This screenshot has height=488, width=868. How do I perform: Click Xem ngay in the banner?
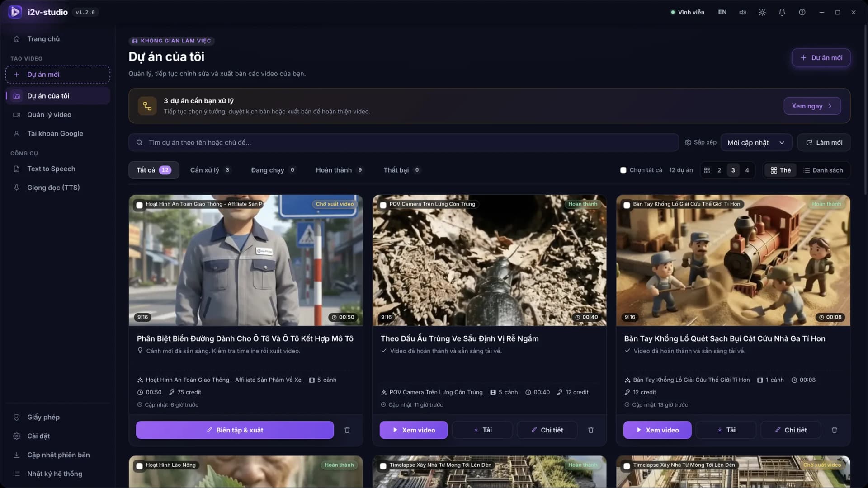click(x=812, y=106)
